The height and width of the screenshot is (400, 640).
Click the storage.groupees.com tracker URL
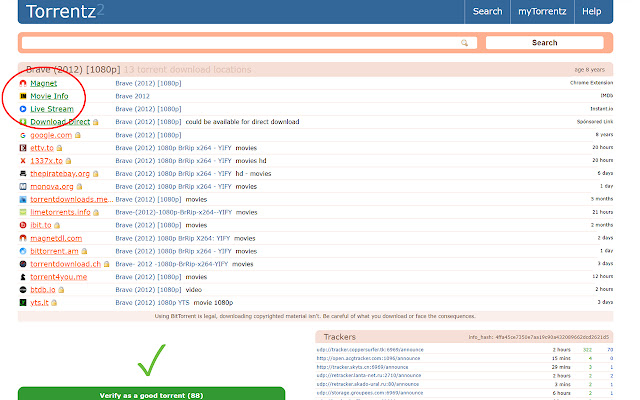point(370,393)
